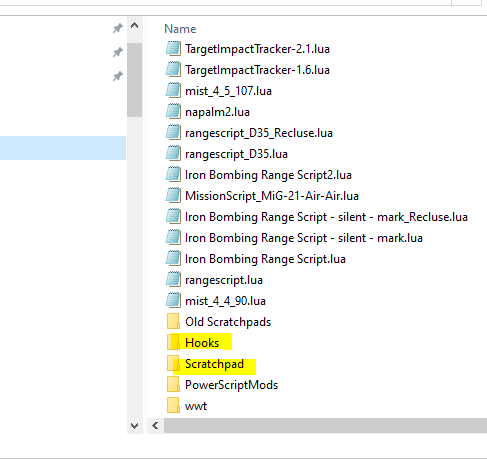The height and width of the screenshot is (459, 487).
Task: Select Iron Bombing Range Script2.lua name
Action: click(x=268, y=175)
